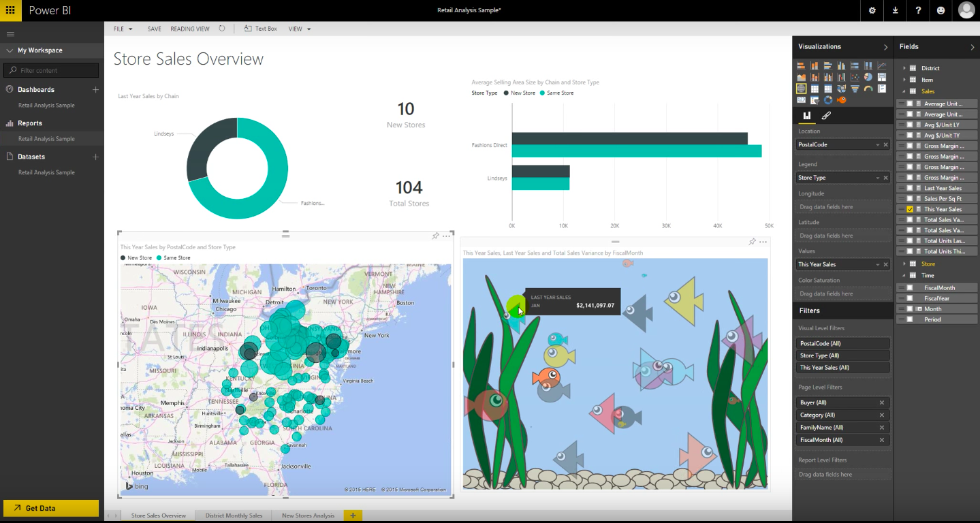The height and width of the screenshot is (523, 980).
Task: Check the FiscalMonth field
Action: [910, 288]
